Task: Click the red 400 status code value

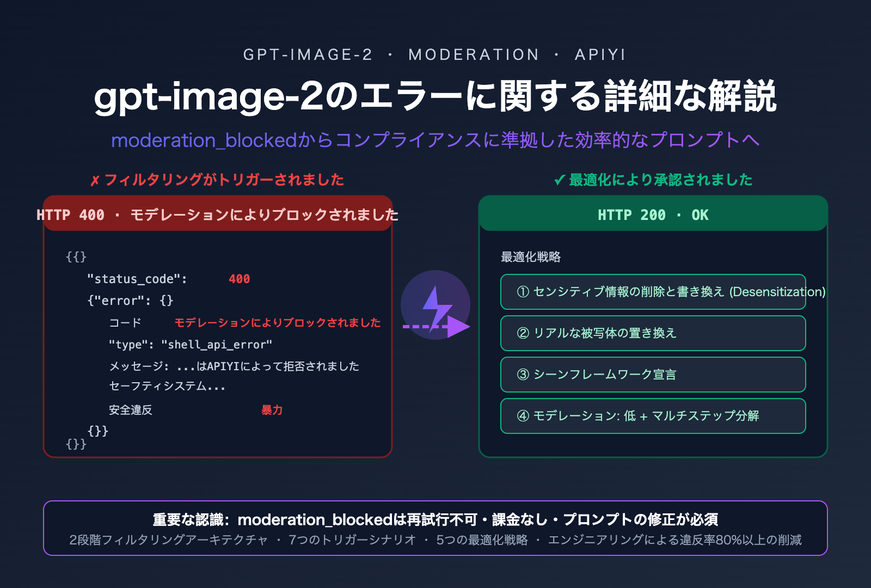Action: (x=240, y=279)
